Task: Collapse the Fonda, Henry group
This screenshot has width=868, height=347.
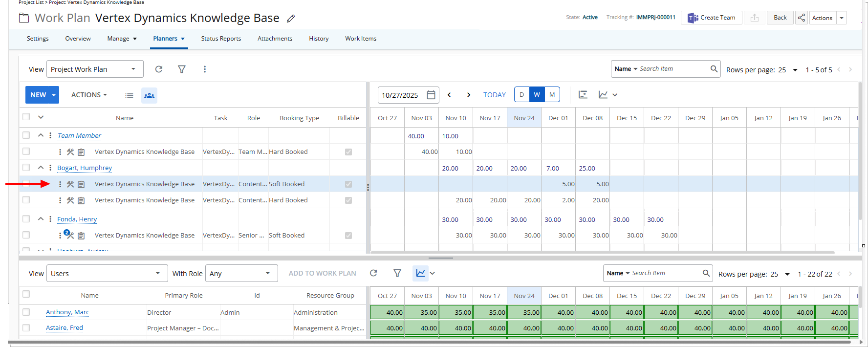Action: pos(41,219)
